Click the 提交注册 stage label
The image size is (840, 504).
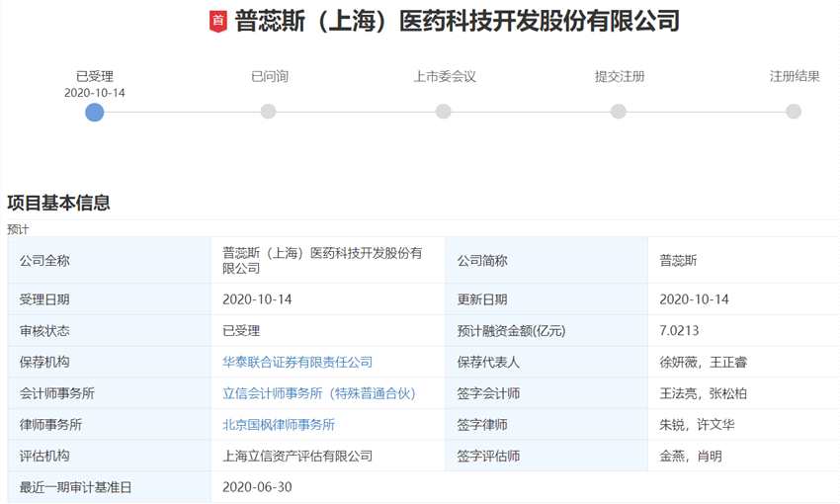tap(620, 76)
